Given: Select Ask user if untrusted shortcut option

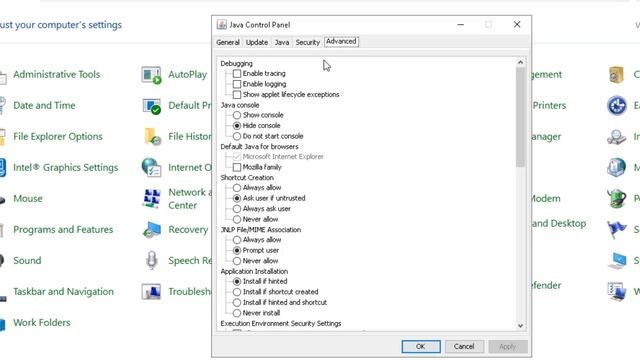Looking at the screenshot, I should 237,198.
